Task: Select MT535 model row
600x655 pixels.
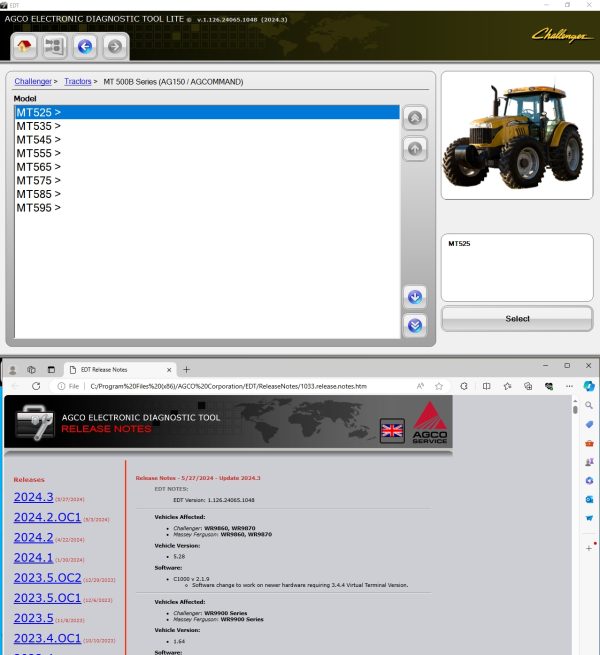Action: [x=207, y=126]
